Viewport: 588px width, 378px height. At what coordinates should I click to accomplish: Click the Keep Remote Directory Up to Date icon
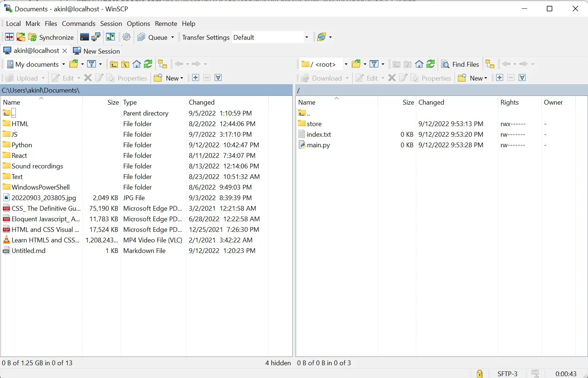[110, 37]
